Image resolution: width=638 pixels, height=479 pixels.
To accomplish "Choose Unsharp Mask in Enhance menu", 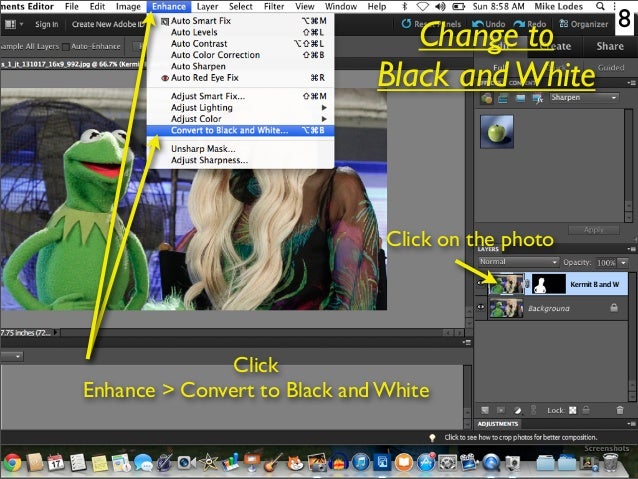I will (240, 149).
